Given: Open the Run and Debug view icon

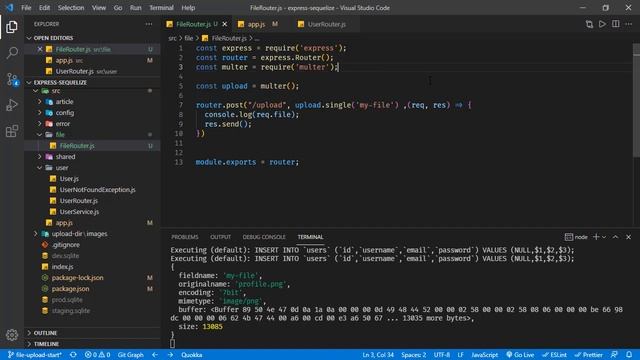Looking at the screenshot, I should 12,105.
